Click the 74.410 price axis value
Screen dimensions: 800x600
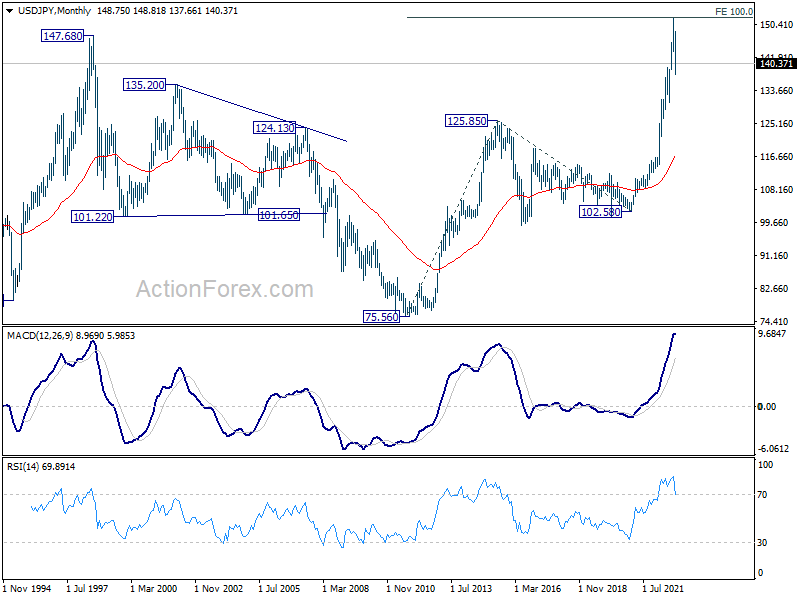[774, 321]
